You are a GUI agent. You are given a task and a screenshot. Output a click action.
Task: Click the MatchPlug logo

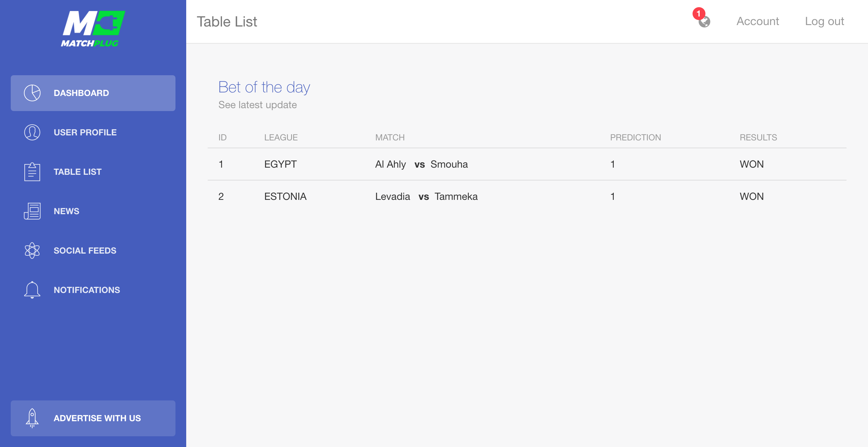click(93, 29)
